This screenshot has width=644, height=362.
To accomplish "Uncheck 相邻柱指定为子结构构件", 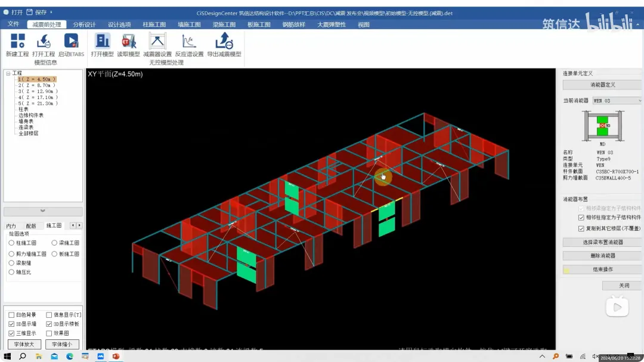I will pyautogui.click(x=581, y=217).
